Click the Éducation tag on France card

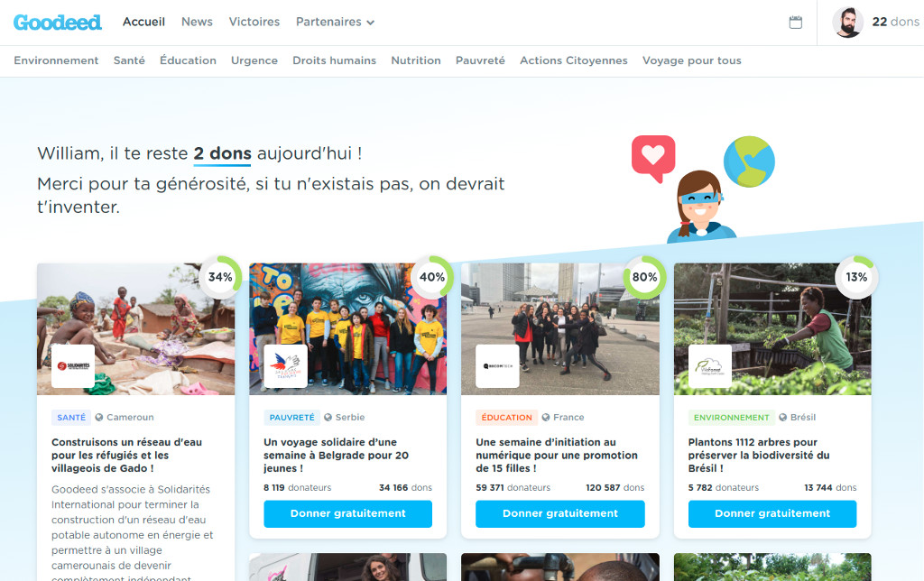pos(506,417)
